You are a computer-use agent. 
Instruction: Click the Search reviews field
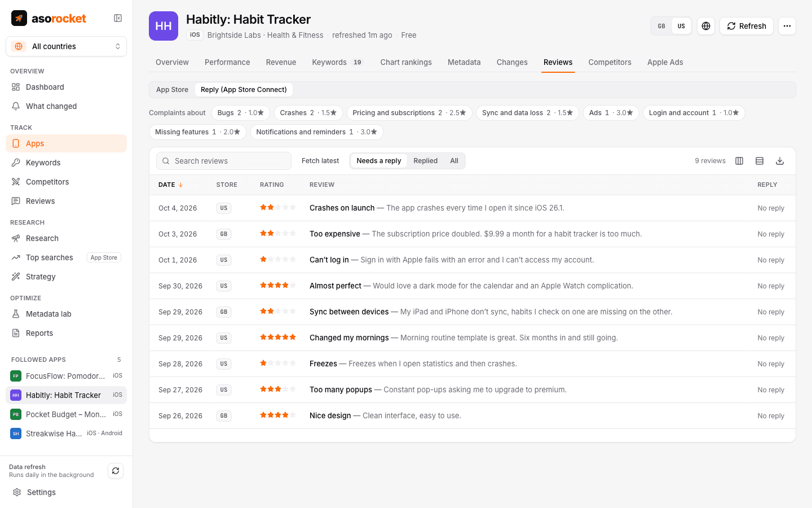tap(224, 161)
